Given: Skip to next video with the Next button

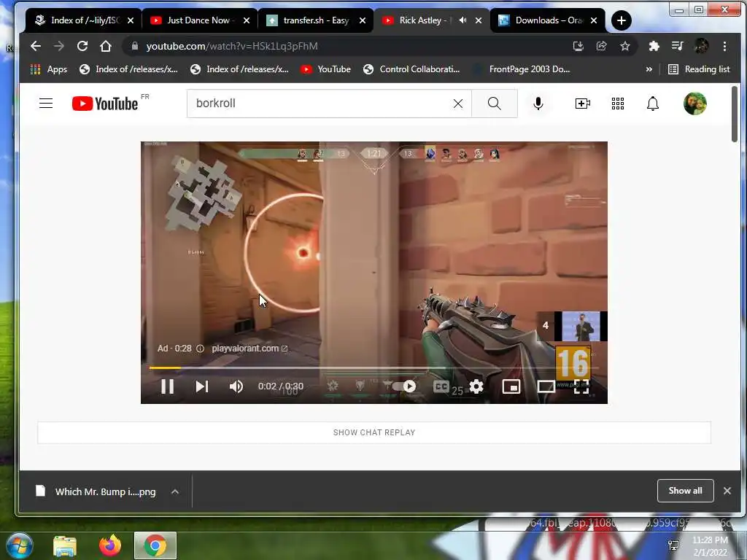Looking at the screenshot, I should click(x=201, y=386).
